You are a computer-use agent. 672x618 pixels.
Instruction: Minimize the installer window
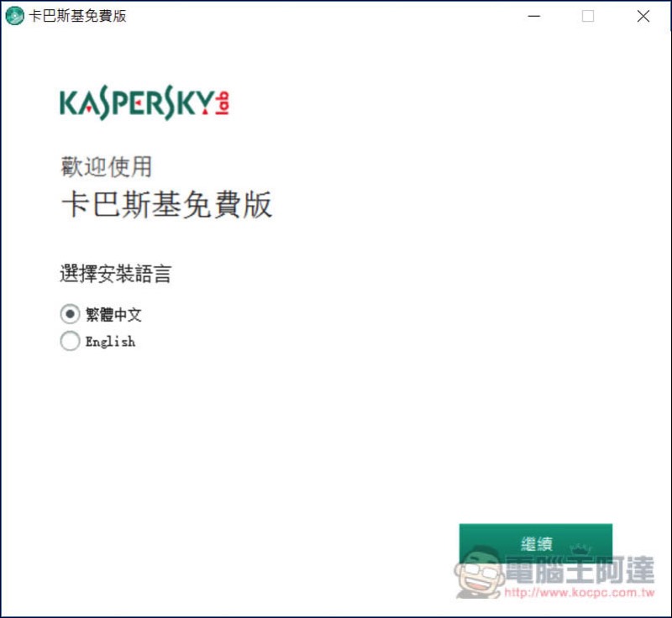coord(534,16)
